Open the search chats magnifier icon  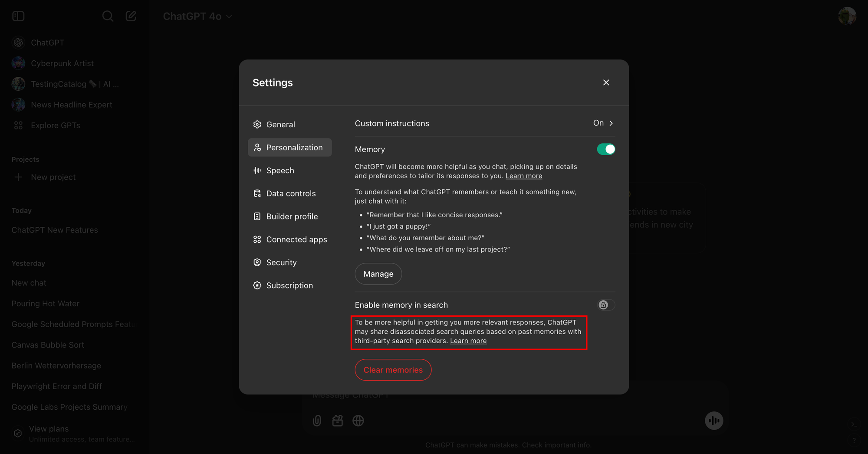coord(108,16)
